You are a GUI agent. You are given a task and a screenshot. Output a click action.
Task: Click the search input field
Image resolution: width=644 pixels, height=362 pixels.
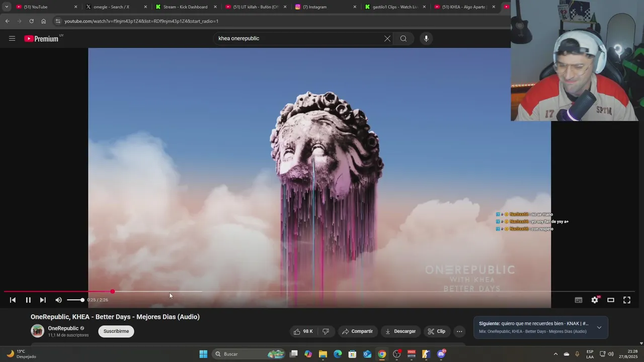pyautogui.click(x=299, y=39)
